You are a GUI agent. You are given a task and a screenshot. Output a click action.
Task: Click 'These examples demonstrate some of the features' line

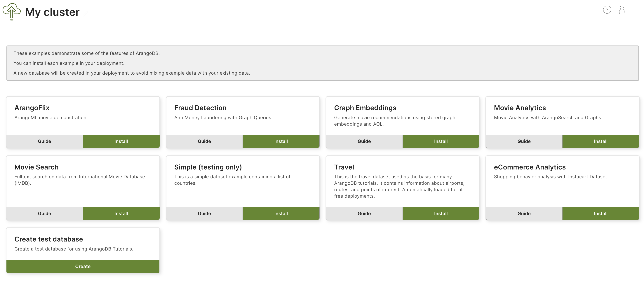point(86,53)
